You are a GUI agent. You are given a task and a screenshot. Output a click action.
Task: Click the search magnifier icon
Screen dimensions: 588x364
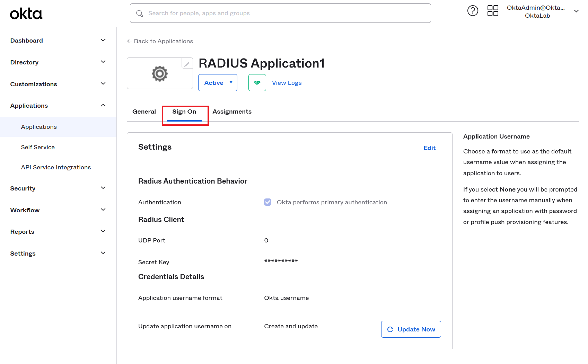click(140, 14)
